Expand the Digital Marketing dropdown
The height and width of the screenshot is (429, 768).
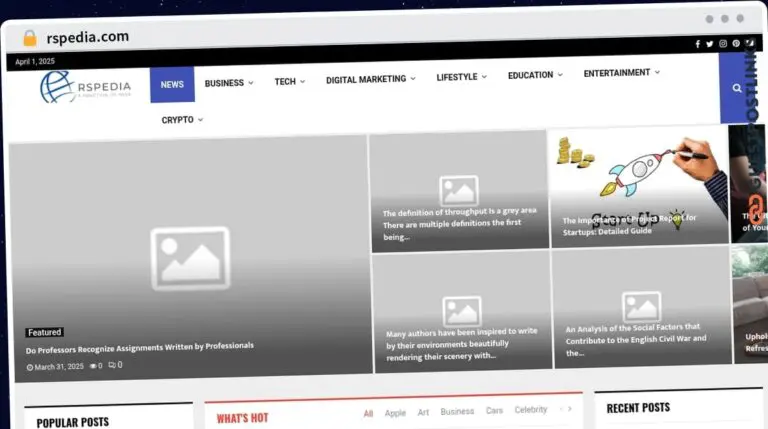click(x=370, y=79)
